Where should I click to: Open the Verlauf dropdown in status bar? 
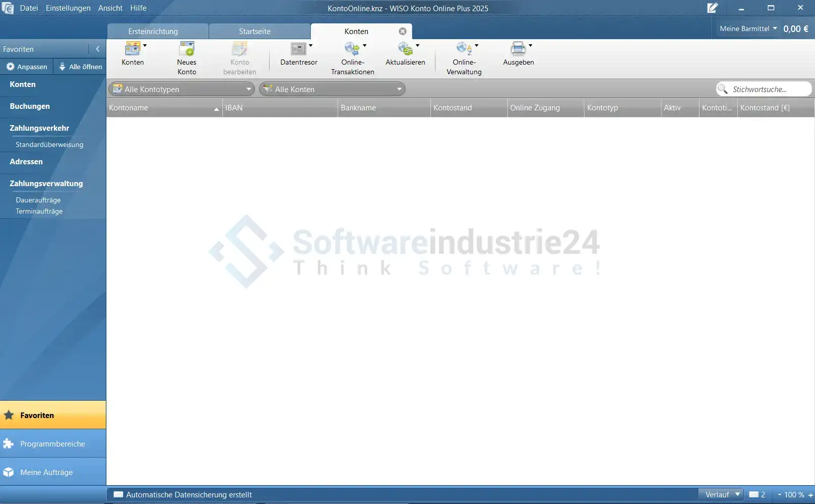[721, 495]
